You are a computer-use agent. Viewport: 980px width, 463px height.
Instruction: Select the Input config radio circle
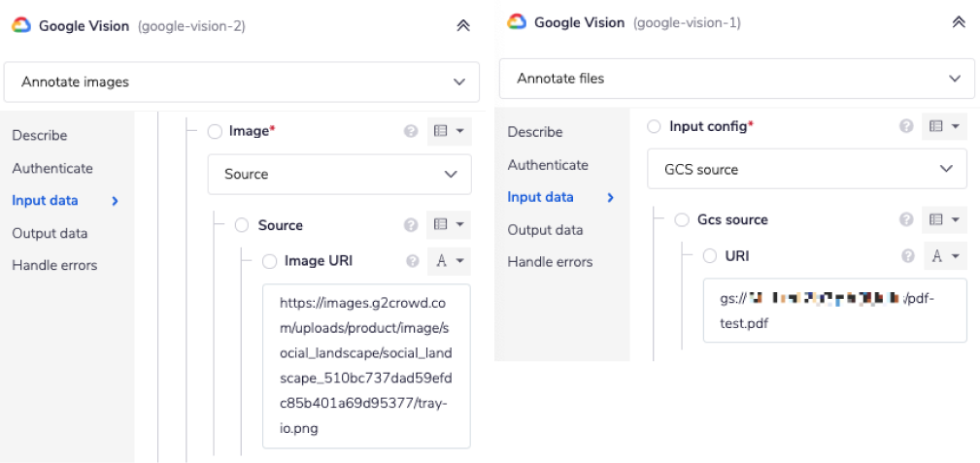654,126
